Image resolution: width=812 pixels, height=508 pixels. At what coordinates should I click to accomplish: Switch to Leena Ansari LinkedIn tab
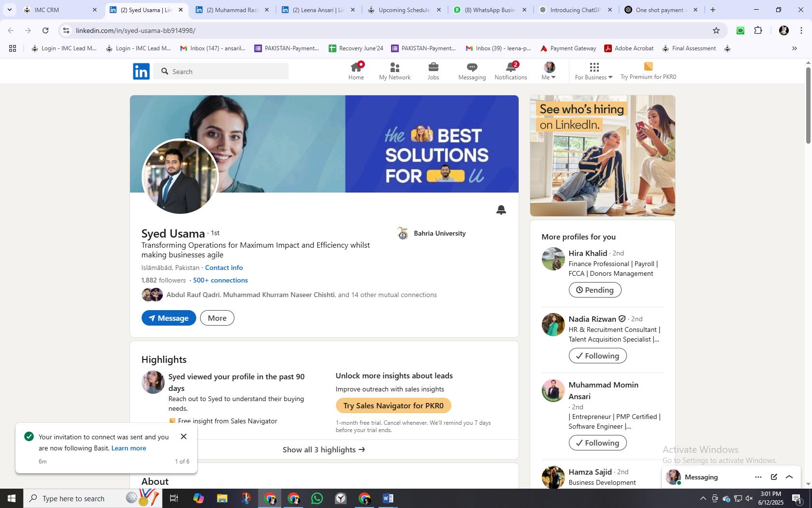[x=318, y=10]
